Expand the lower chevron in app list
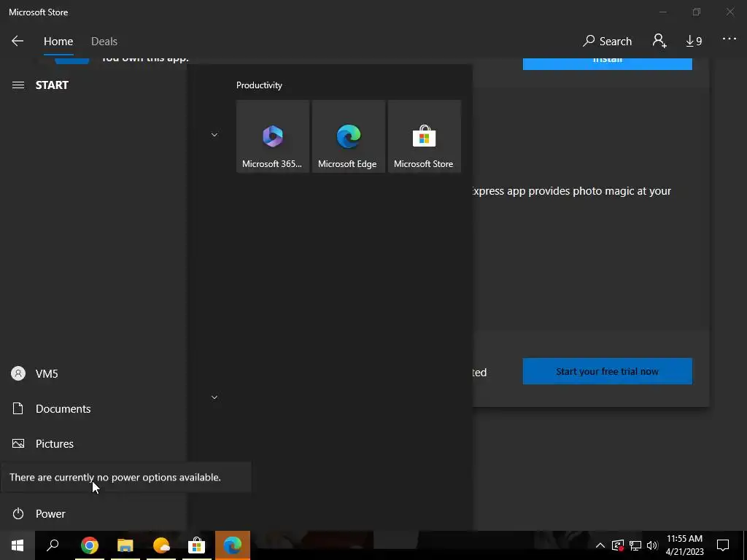The width and height of the screenshot is (747, 560). click(x=214, y=397)
